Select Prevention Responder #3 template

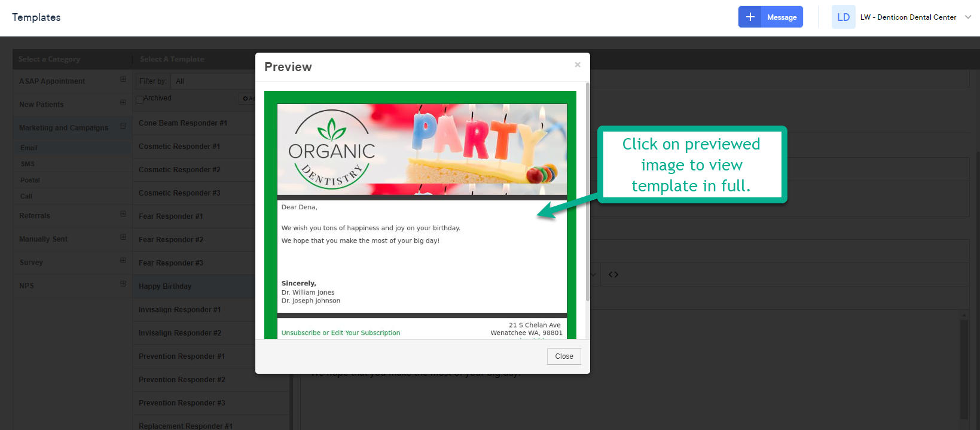click(x=182, y=403)
